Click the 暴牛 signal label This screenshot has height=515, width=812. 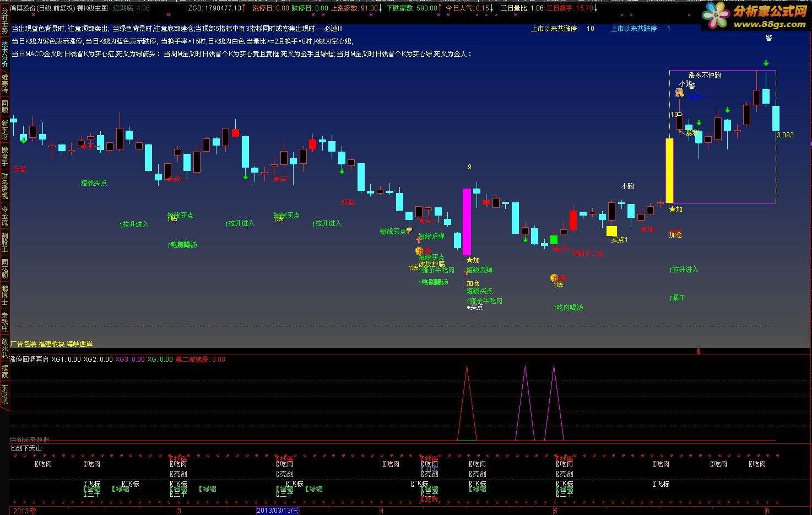point(678,298)
